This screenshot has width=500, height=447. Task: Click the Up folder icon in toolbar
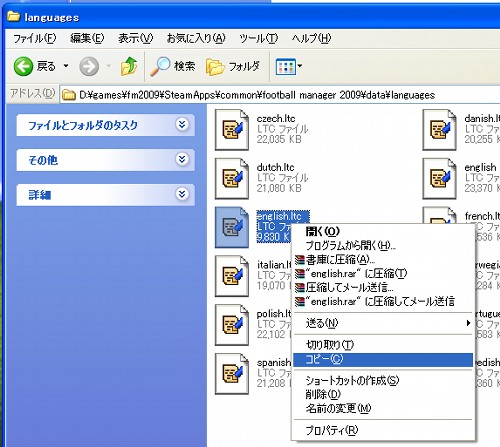[129, 66]
